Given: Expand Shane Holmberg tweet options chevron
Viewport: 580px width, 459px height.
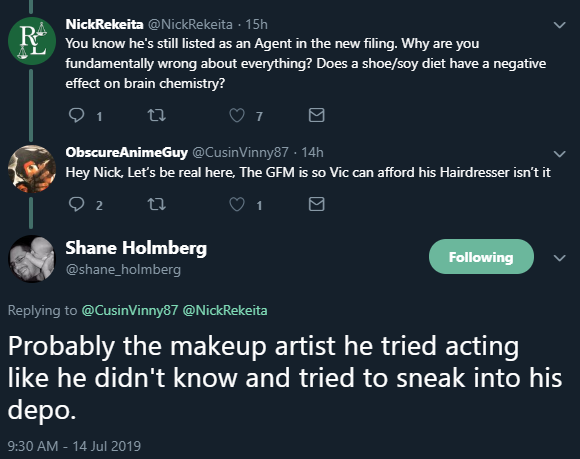Looking at the screenshot, I should tap(560, 257).
